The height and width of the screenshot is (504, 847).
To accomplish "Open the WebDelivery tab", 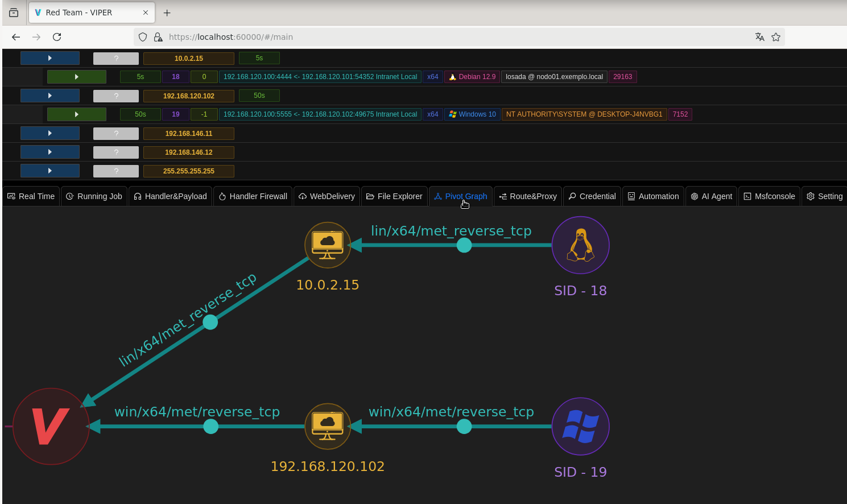I will [x=327, y=196].
